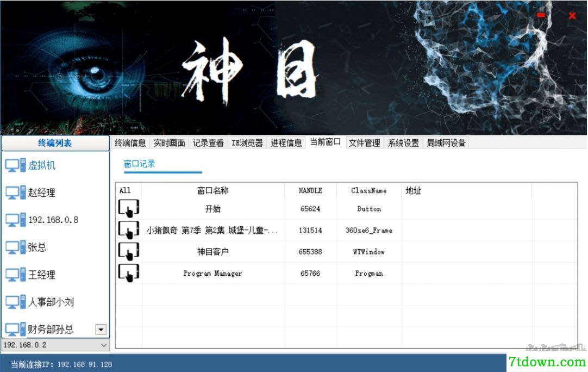
Task: Open the 文件管理 tab
Action: [364, 142]
